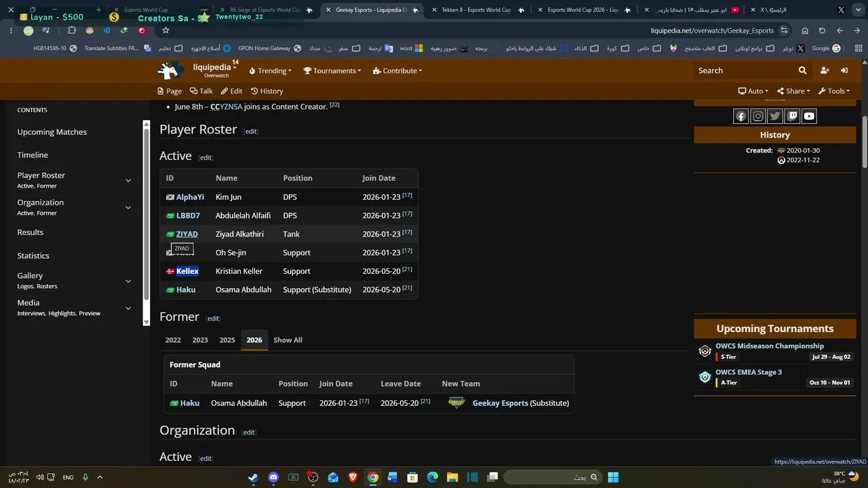Viewport: 868px width, 488px height.
Task: Show hidden system tray icons chevron
Action: [x=100, y=477]
